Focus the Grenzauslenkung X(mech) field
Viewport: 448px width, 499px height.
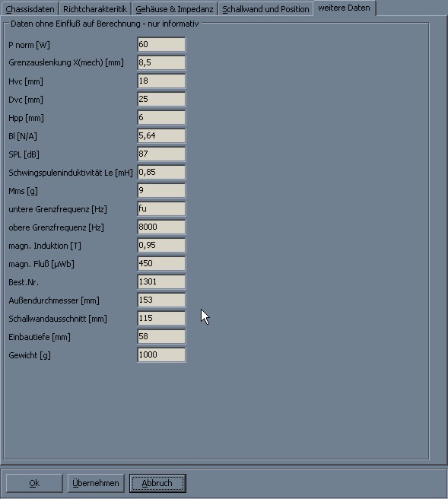pos(161,62)
